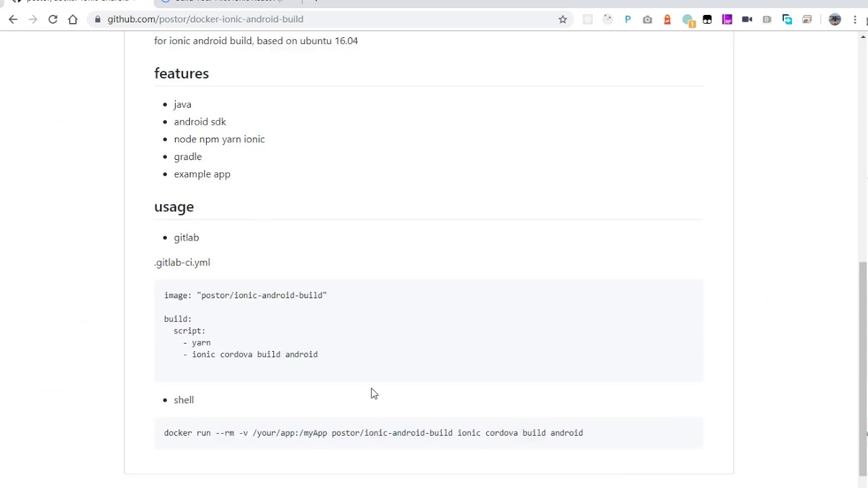Open the blue P extension

628,20
